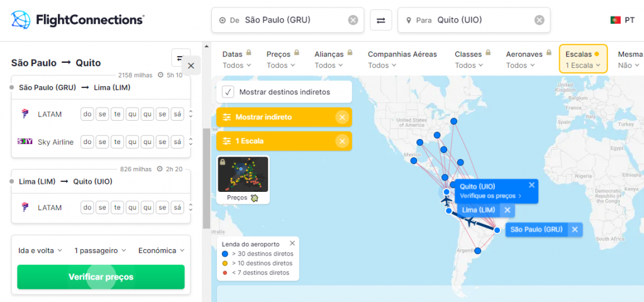Click the clock icon next to 2h 20
Viewport: 644px width, 302px height.
point(160,169)
